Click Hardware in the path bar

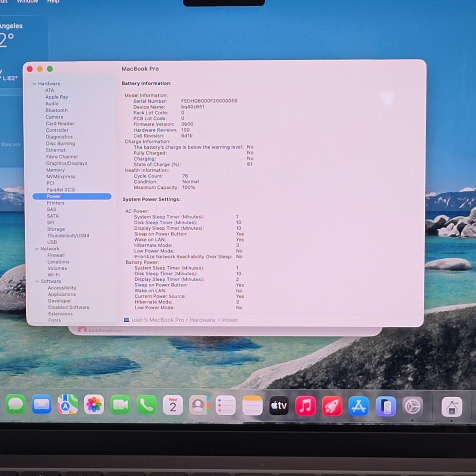(x=202, y=320)
